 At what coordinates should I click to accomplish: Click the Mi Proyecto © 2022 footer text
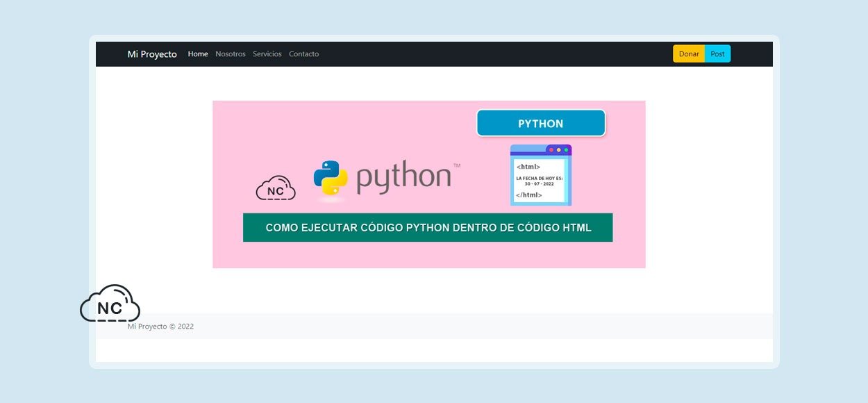160,326
